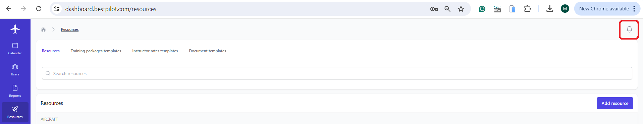Click the Add resource button
The image size is (644, 126).
[615, 103]
